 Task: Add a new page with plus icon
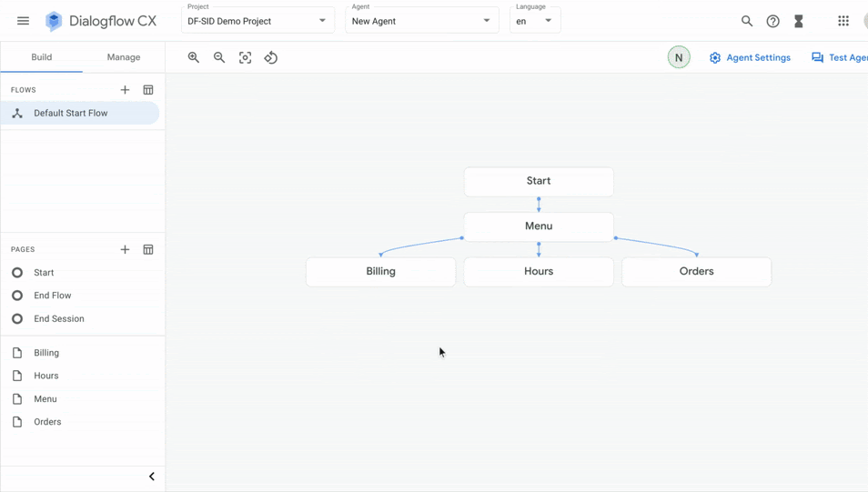(x=126, y=249)
